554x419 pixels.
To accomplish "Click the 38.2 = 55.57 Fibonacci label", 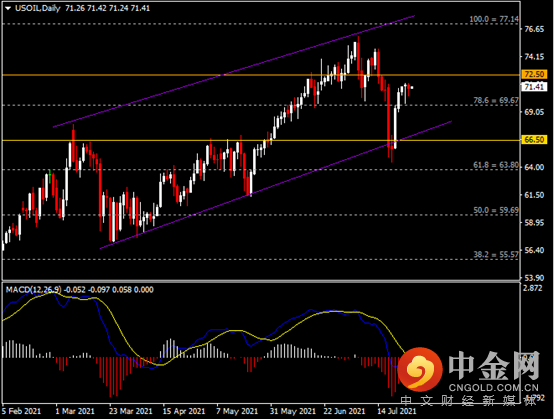I will pyautogui.click(x=496, y=254).
